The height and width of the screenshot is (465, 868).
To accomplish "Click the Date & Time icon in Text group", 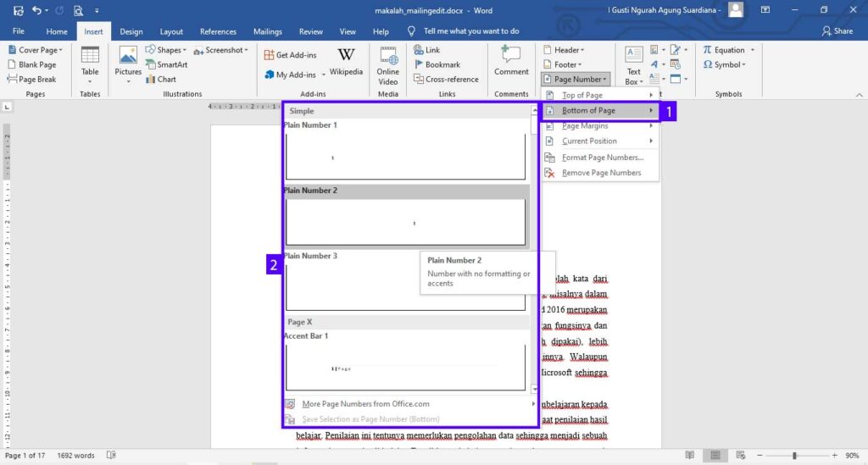I will (676, 64).
